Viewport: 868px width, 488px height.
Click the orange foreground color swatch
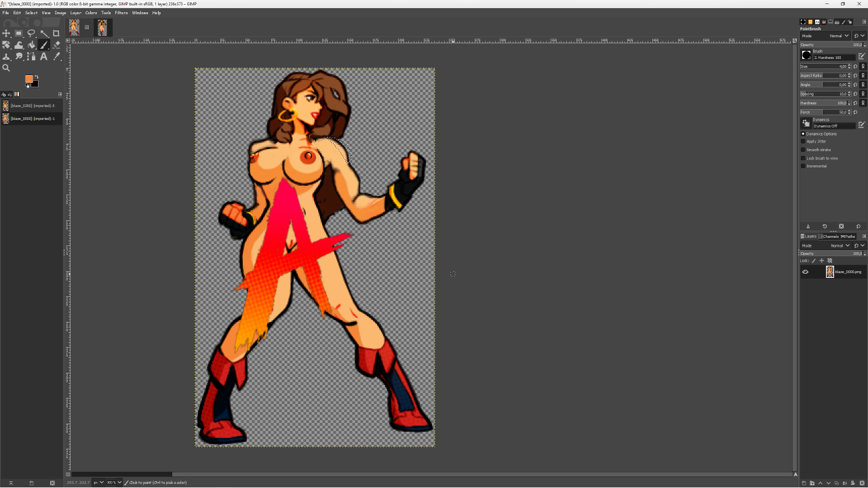point(28,79)
